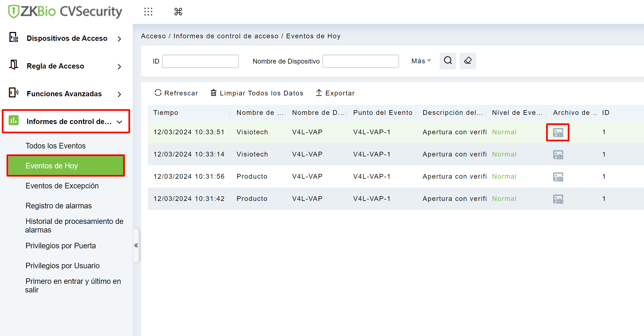Open archive file icon for 10:33:51 event

click(558, 132)
